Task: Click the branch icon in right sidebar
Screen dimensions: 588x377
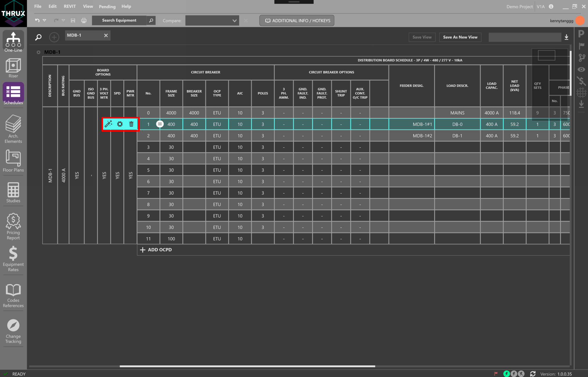Action: (x=581, y=58)
